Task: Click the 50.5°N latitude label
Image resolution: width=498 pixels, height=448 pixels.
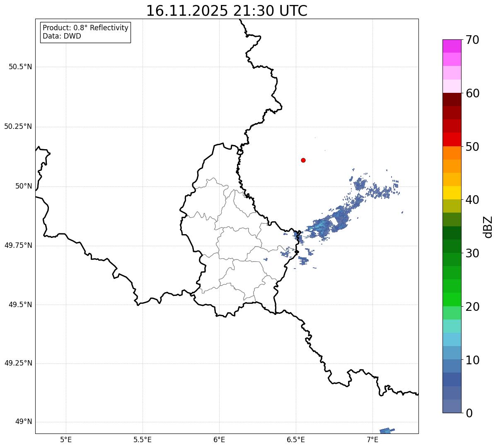Action: click(20, 67)
